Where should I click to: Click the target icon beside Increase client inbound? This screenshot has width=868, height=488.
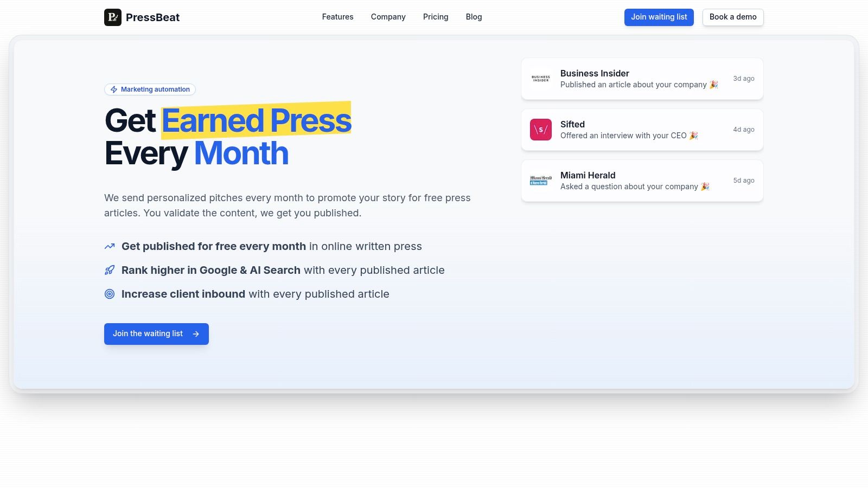coord(110,294)
